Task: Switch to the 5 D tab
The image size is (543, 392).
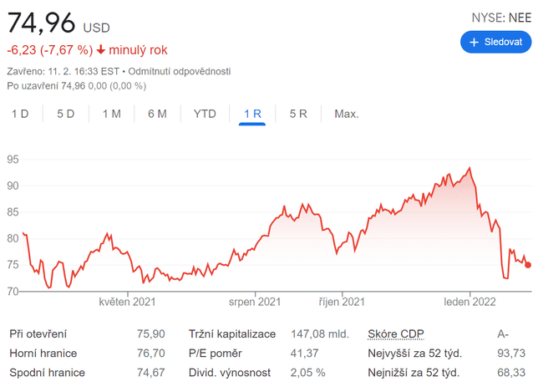Action: 65,114
